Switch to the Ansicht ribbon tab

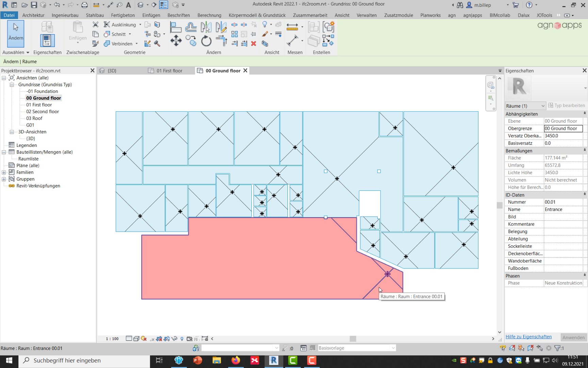(342, 15)
